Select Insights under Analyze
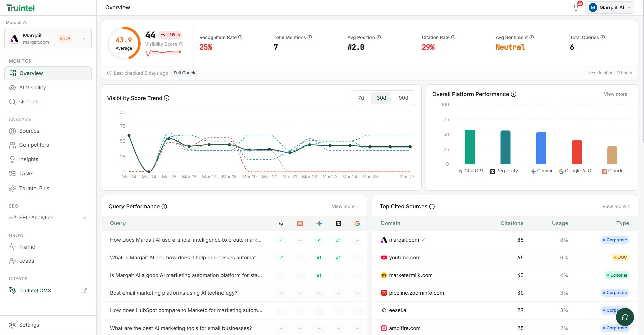 tap(28, 159)
